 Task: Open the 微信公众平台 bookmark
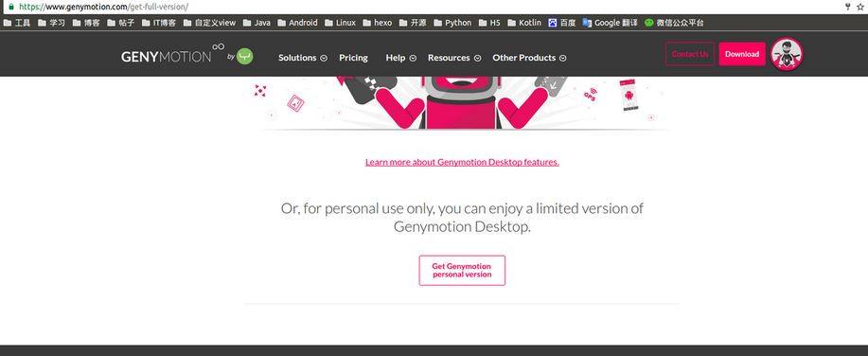click(x=674, y=23)
